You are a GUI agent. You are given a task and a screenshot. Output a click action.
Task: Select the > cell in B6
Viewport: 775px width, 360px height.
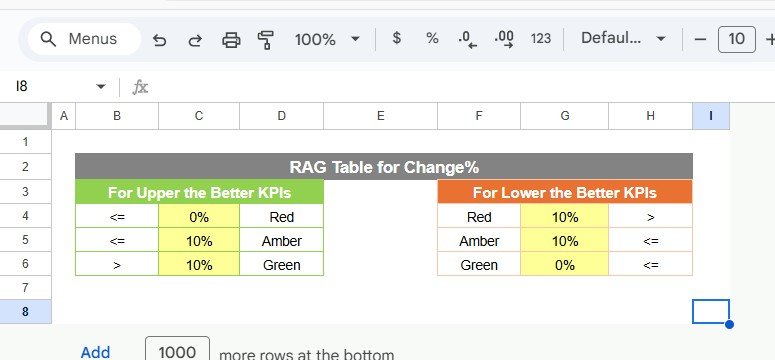117,264
